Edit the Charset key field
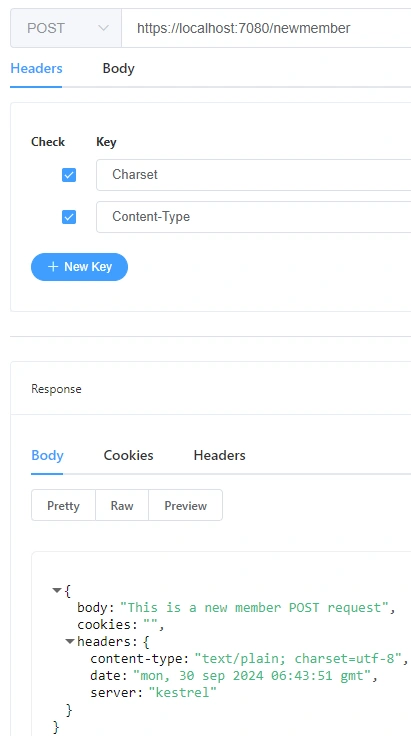This screenshot has height=736, width=411. (x=254, y=175)
